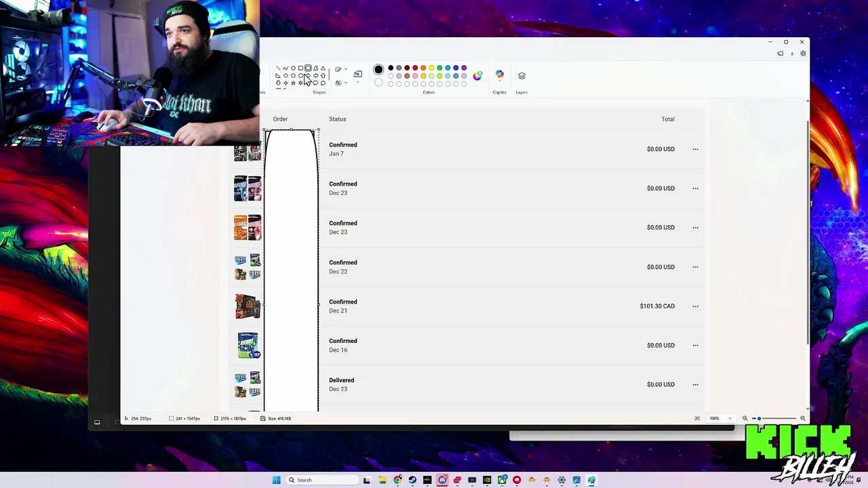Select the Rounded rectangle shape tool
This screenshot has height=488, width=868.
[x=308, y=68]
